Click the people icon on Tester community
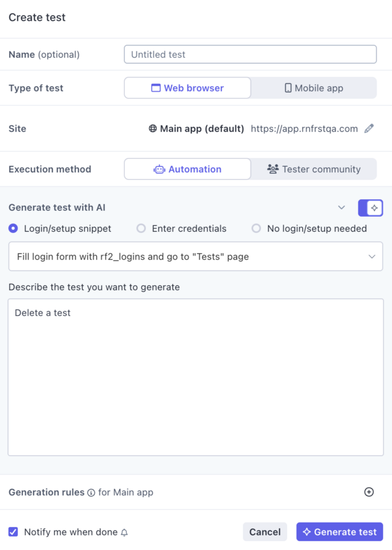Screen dimensions: 392x550 pos(273,169)
